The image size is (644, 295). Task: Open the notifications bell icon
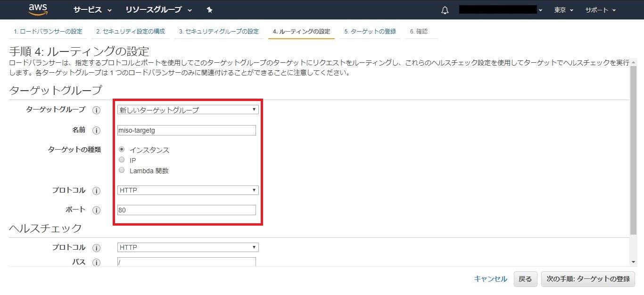445,10
